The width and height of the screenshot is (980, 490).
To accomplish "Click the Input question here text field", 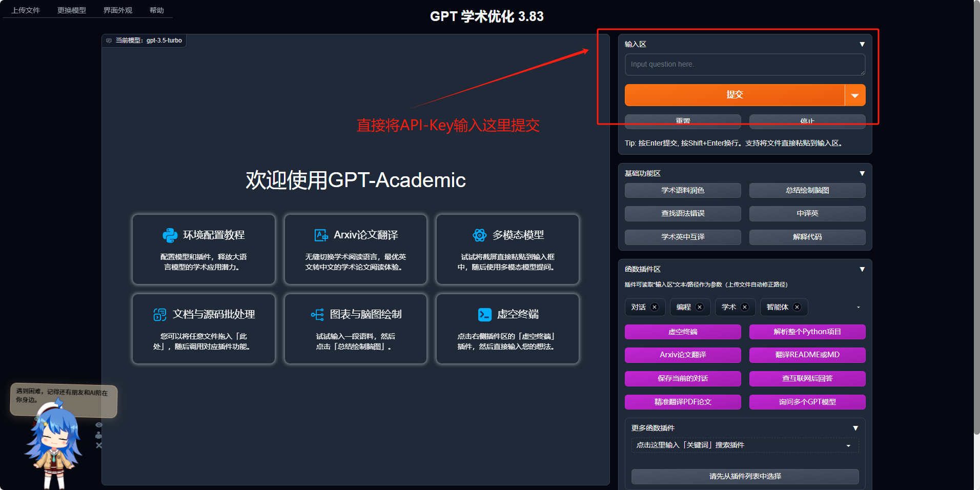I will pyautogui.click(x=744, y=65).
